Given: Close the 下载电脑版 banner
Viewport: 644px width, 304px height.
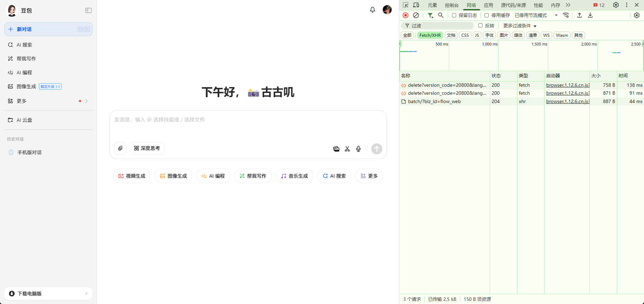Looking at the screenshot, I should click(x=86, y=294).
